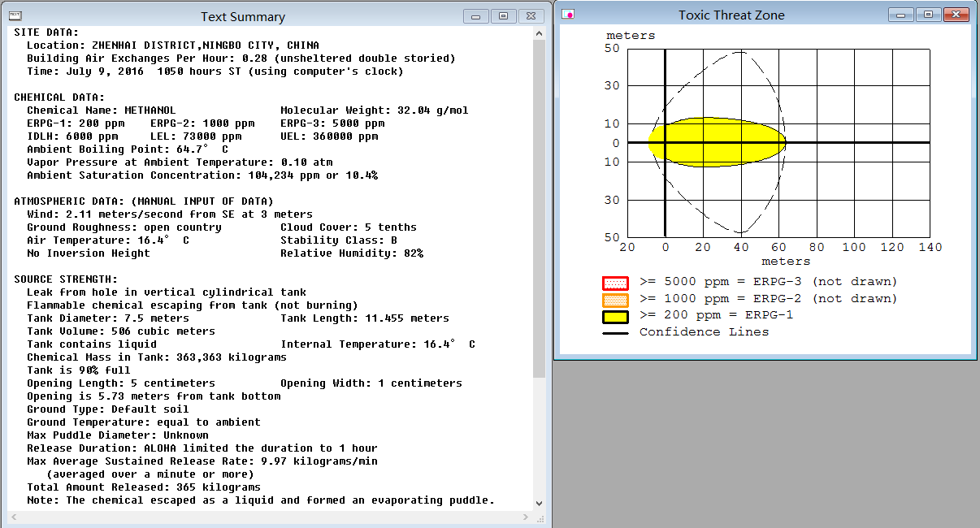Click Air Temperature: 16.4° C text
Image resolution: width=980 pixels, height=528 pixels.
point(108,240)
